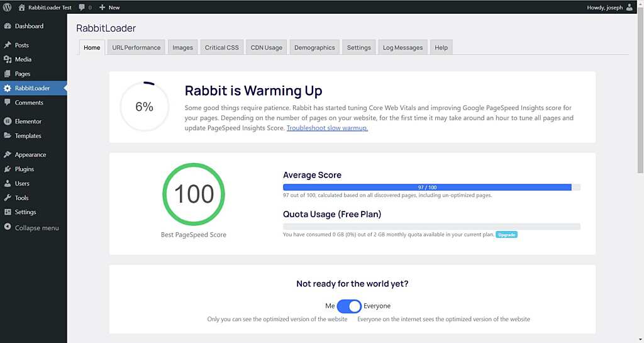Click the Rabbit is Warming Up heading

253,91
